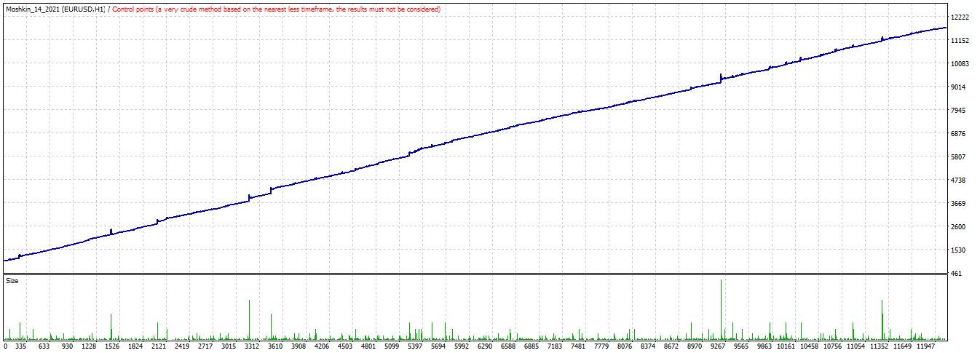The width and height of the screenshot is (980, 353).
Task: Click the 'Size' panel label
Action: [12, 280]
